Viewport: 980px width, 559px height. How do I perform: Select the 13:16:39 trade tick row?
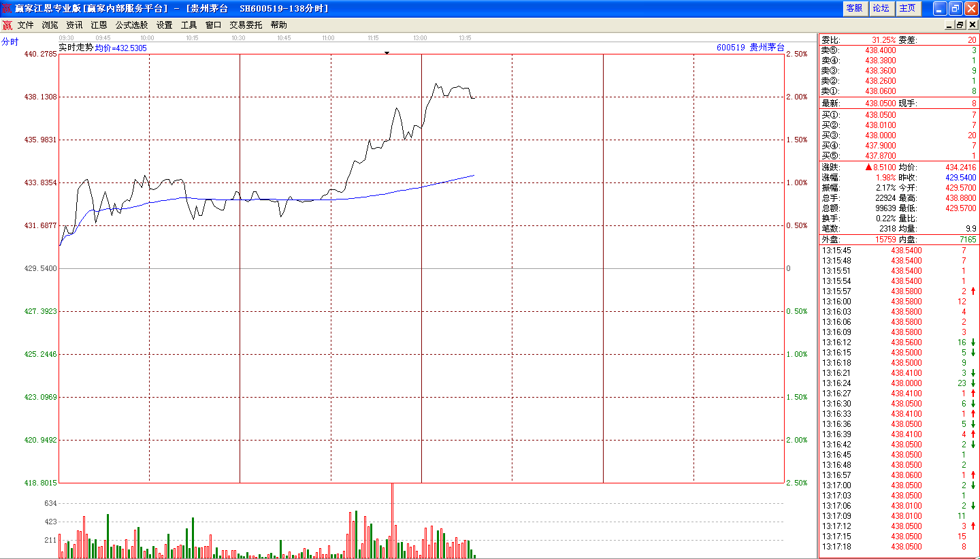pyautogui.click(x=898, y=434)
